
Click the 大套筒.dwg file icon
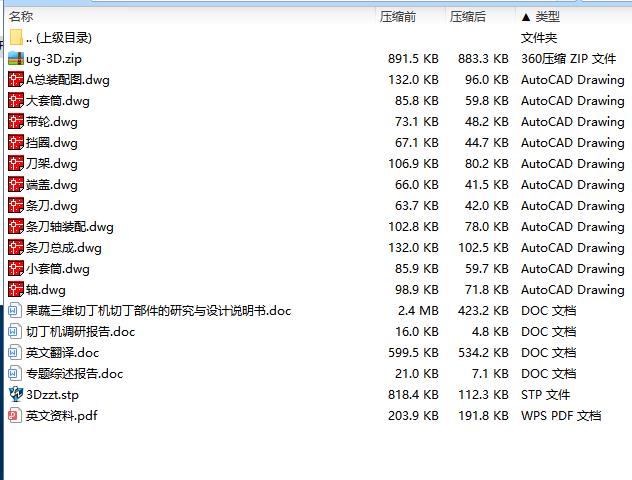pos(16,100)
